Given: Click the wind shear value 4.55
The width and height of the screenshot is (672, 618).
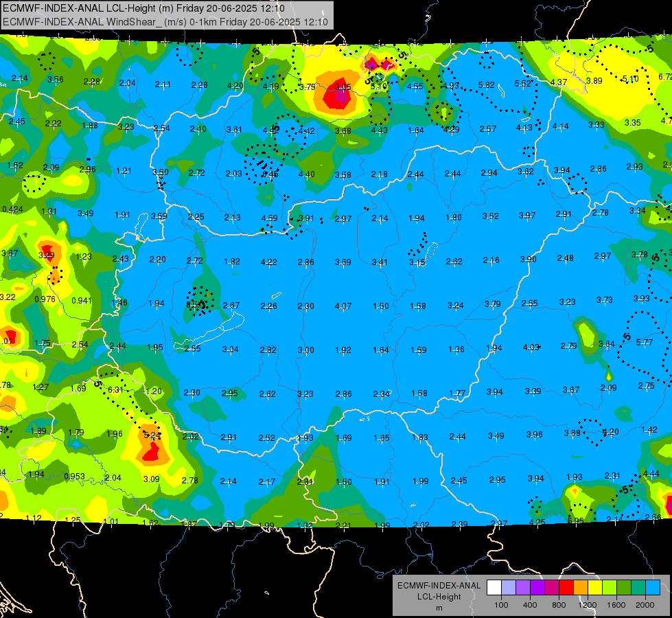Looking at the screenshot, I should click(x=415, y=87).
